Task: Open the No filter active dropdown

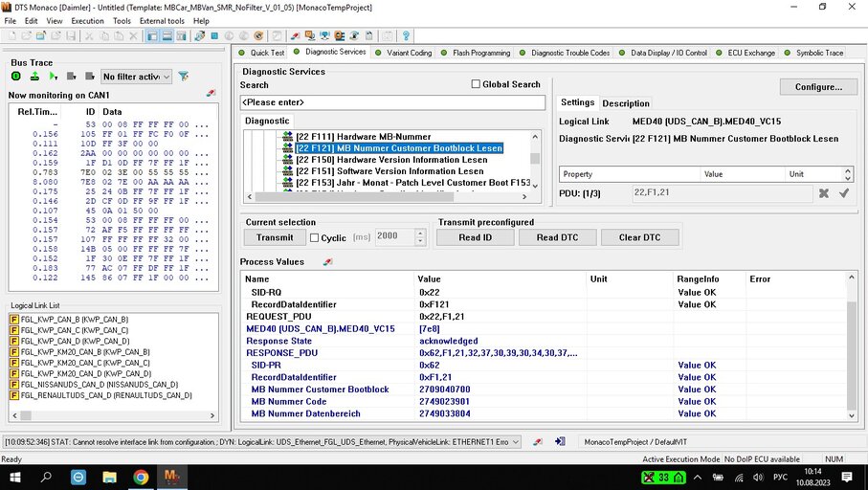Action: [x=136, y=77]
